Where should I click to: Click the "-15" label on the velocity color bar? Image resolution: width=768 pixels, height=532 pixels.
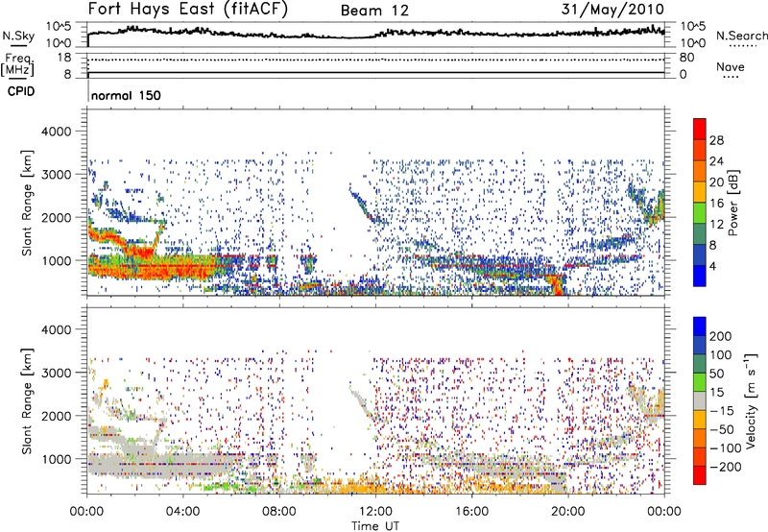pyautogui.click(x=722, y=411)
